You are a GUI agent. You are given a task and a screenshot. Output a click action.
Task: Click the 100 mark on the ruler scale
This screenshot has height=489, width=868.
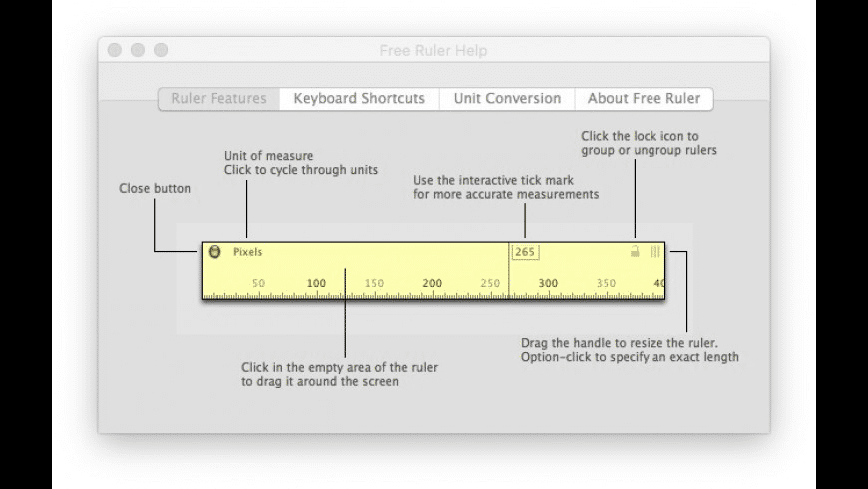click(x=316, y=284)
